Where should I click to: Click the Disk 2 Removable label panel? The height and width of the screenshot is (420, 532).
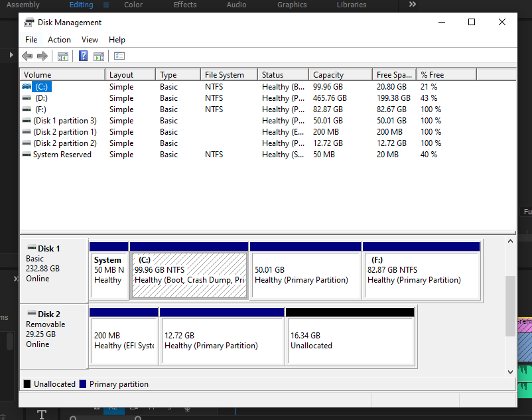54,336
